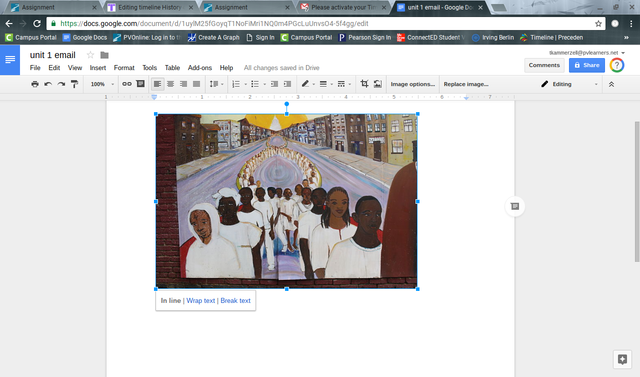Toggle center align
The height and width of the screenshot is (377, 640).
point(170,84)
